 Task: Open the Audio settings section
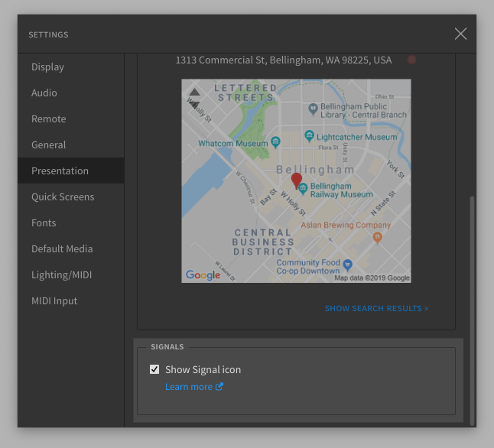(x=71, y=93)
